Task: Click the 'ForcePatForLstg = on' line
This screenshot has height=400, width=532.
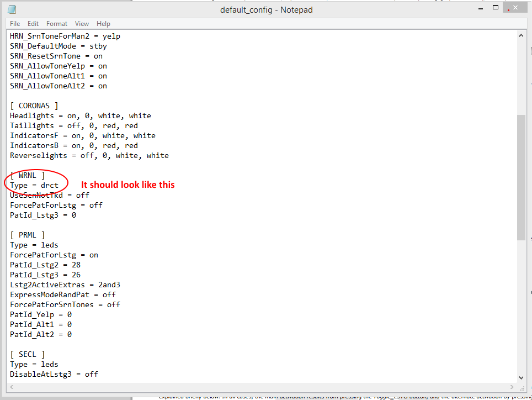Action: click(x=54, y=255)
